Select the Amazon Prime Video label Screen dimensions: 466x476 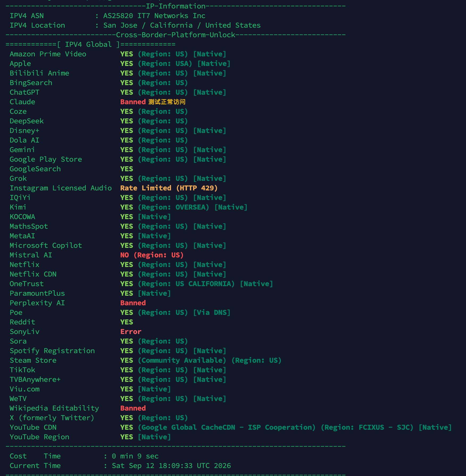(48, 54)
